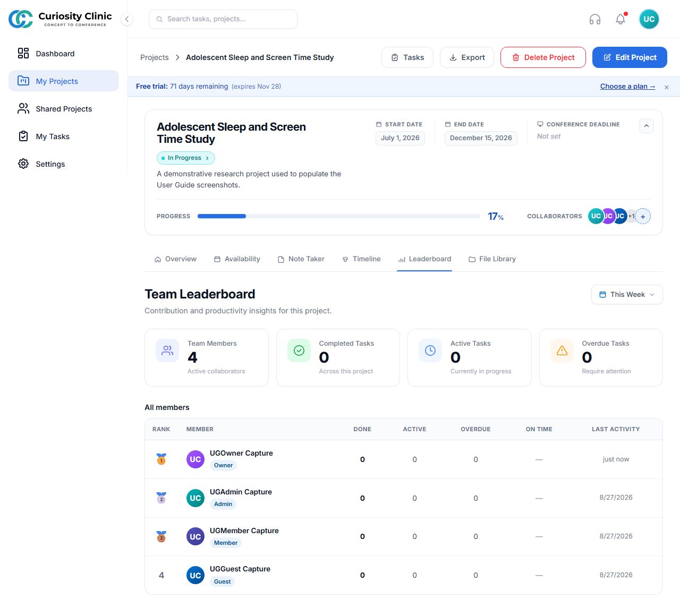Click the Overdue Tasks warning icon
Image resolution: width=680 pixels, height=616 pixels.
click(562, 350)
